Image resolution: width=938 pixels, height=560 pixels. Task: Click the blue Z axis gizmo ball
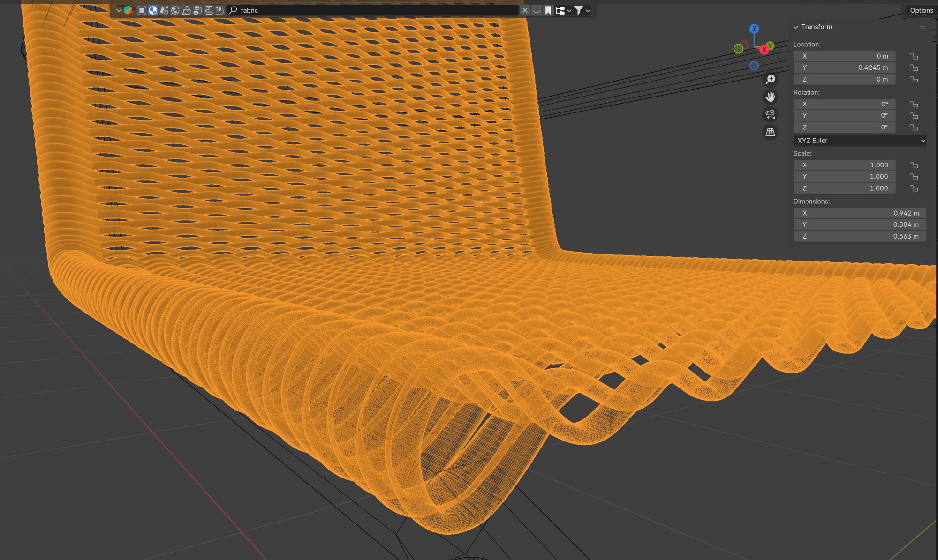pyautogui.click(x=754, y=29)
